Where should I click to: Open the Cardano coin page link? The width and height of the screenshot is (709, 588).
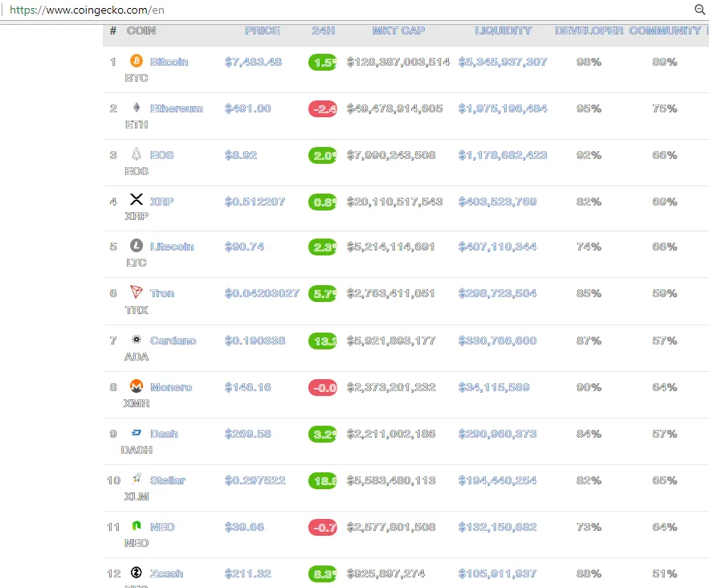pos(173,341)
